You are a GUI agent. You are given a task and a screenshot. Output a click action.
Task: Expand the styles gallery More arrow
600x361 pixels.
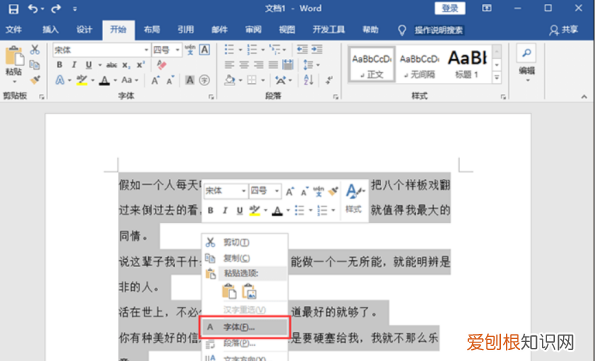coord(497,78)
